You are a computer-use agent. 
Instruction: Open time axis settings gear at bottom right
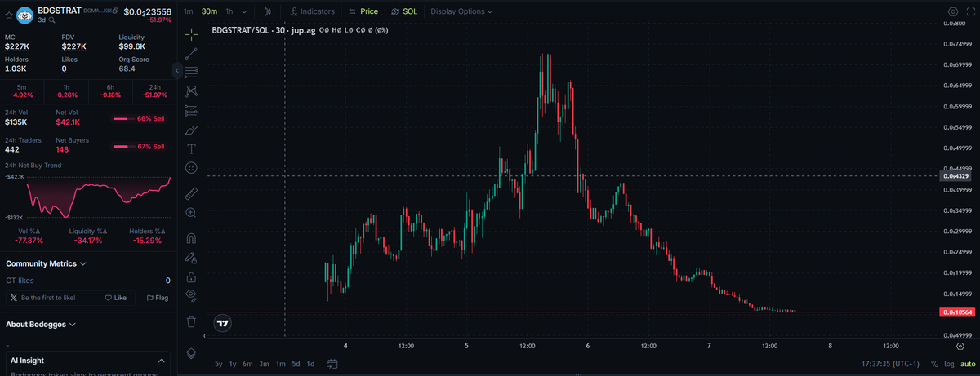tap(960, 346)
